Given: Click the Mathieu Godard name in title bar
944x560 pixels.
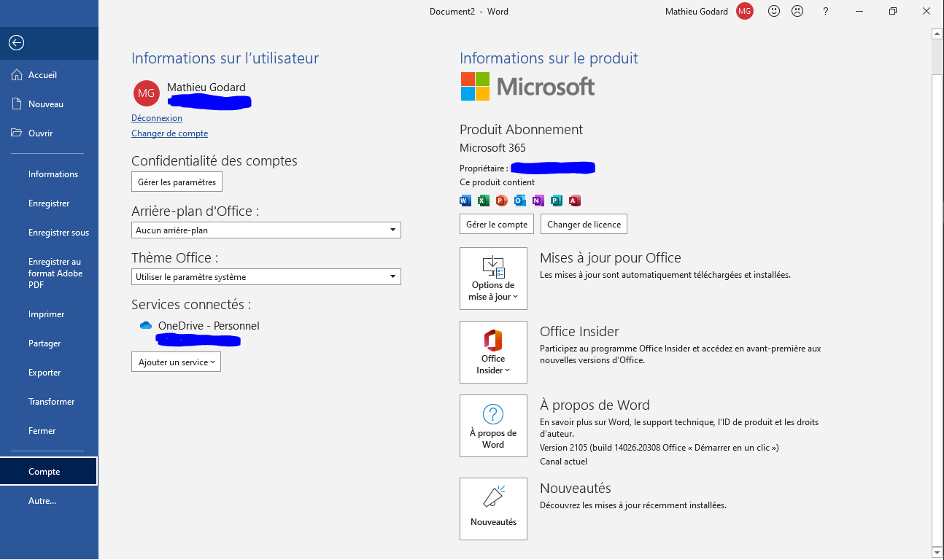Looking at the screenshot, I should (x=697, y=11).
